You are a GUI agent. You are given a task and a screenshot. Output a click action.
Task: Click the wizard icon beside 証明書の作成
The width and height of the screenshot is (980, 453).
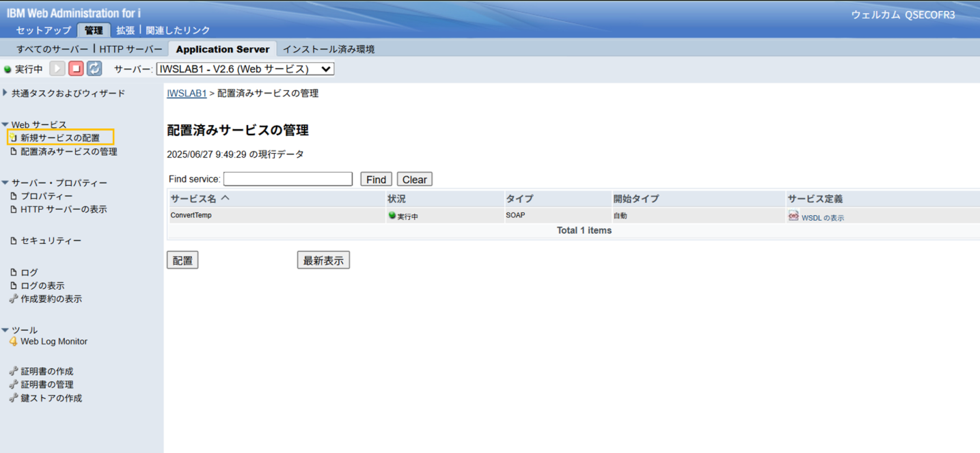(14, 371)
